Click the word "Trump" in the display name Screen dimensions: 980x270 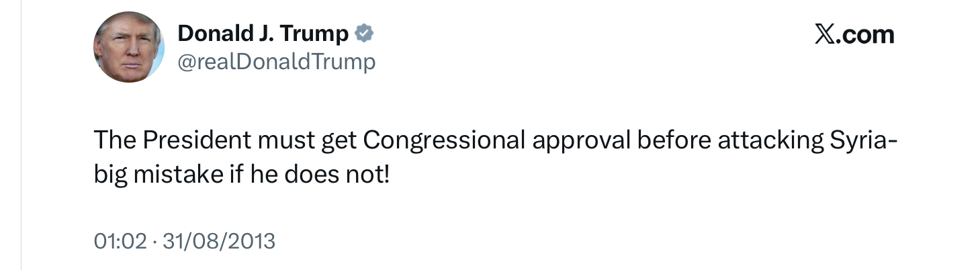[x=318, y=34]
